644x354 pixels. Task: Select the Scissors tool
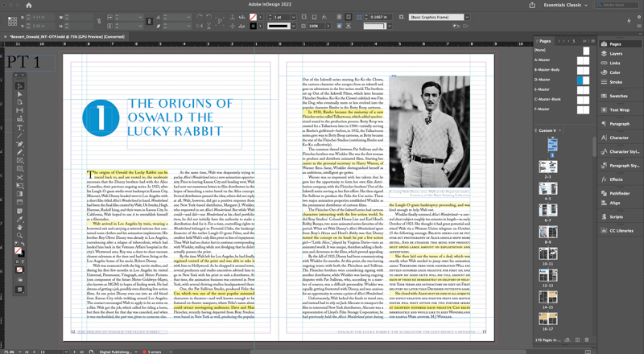point(19,178)
